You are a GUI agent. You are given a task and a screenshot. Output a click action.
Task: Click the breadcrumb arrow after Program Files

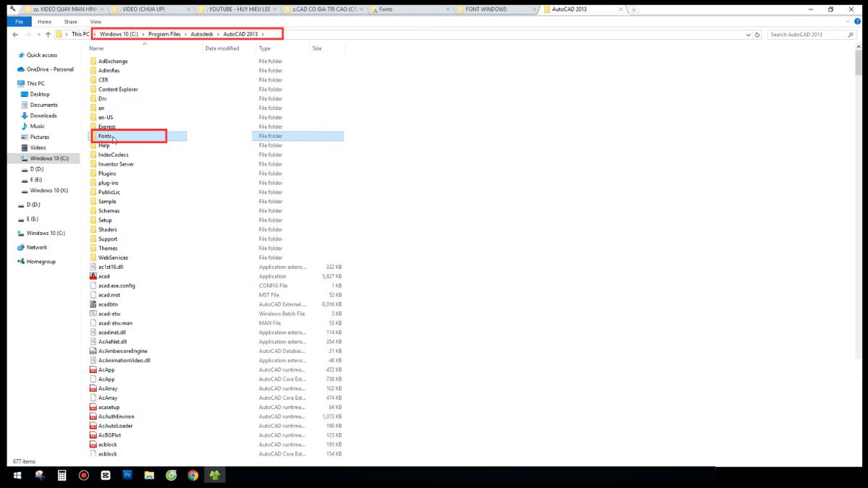tap(186, 34)
